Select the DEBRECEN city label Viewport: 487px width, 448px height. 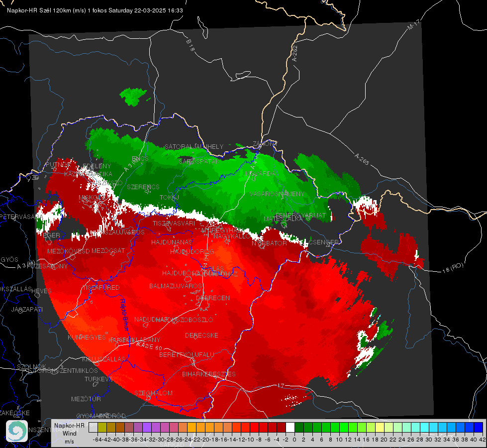213,298
